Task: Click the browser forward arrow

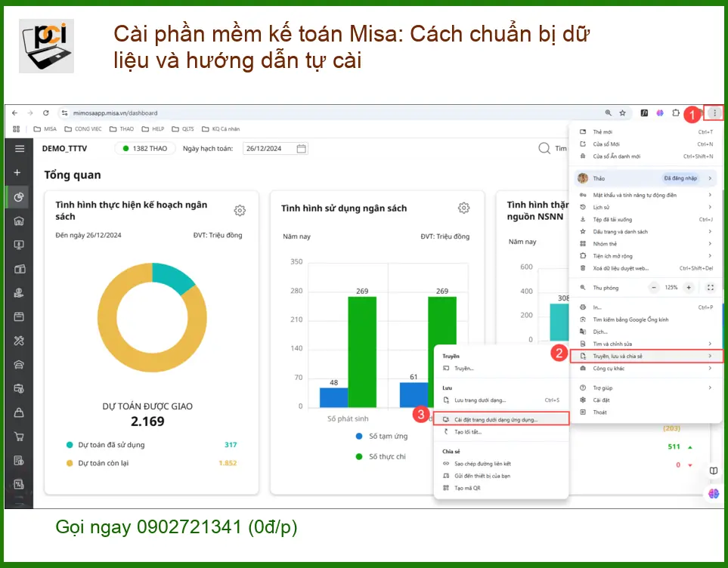Action: 30,113
